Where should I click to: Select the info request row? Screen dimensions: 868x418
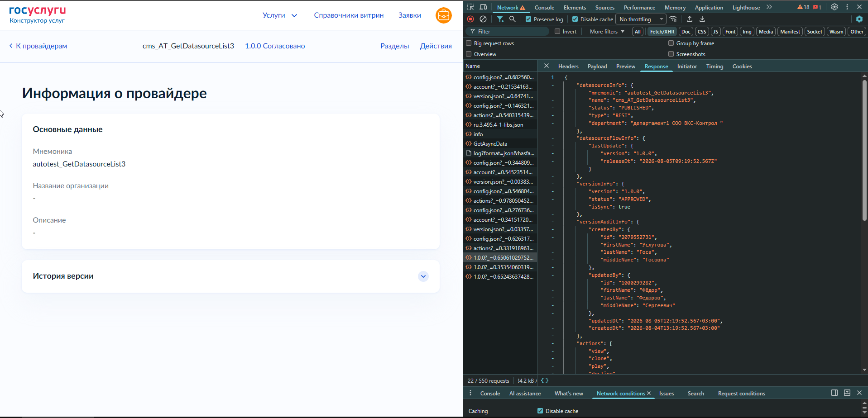[x=500, y=134]
